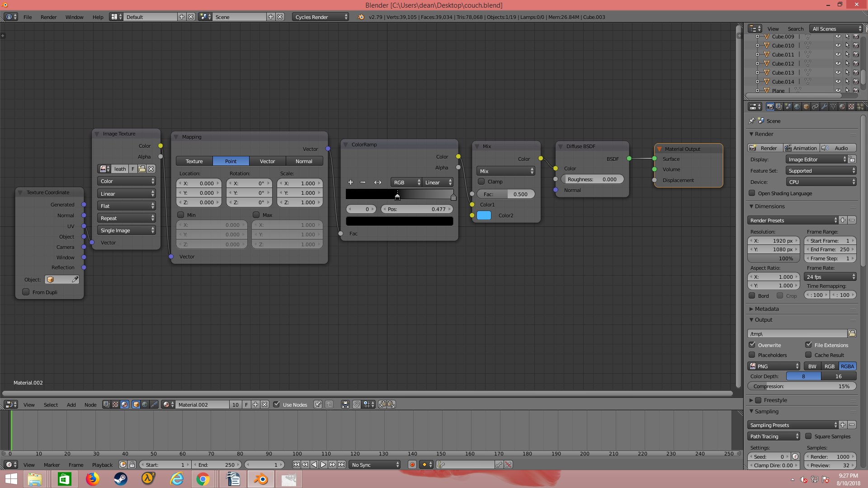The image size is (868, 488).
Task: Click the blue Color2 swatch
Action: tap(484, 215)
